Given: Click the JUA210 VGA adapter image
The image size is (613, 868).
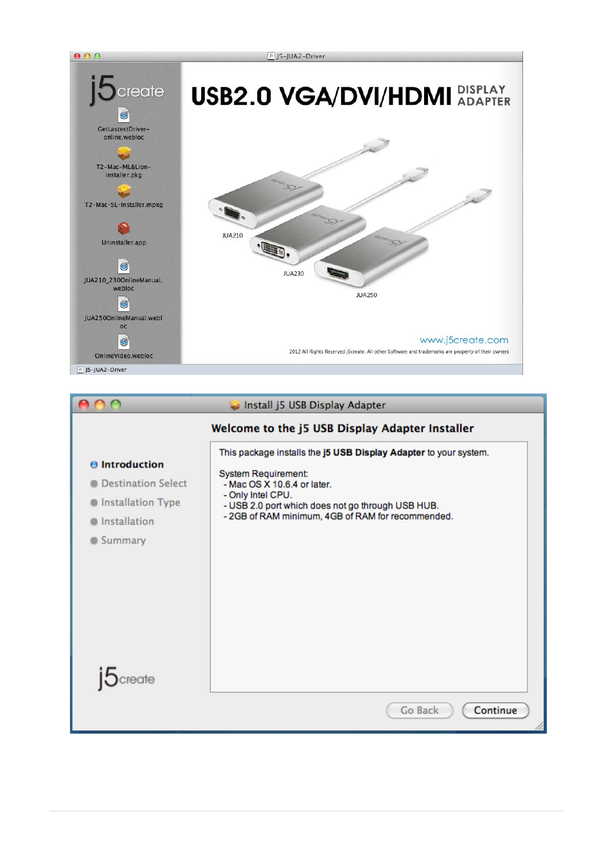Looking at the screenshot, I should click(265, 198).
